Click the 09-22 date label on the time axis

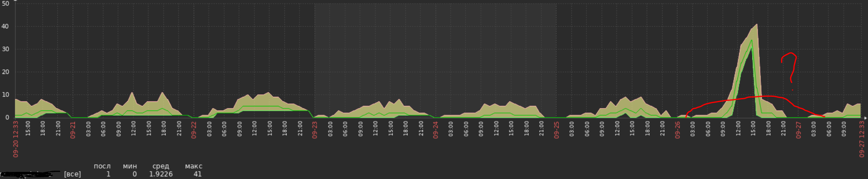tap(194, 130)
